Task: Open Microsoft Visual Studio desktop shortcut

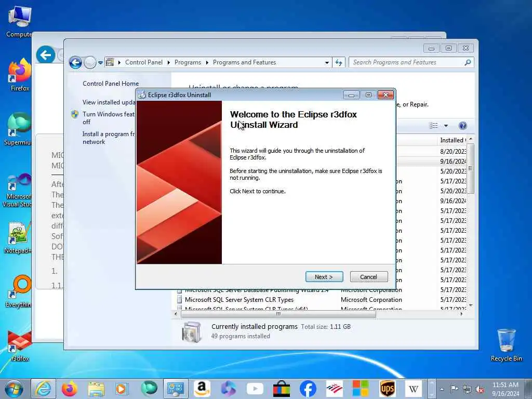Action: (x=18, y=190)
